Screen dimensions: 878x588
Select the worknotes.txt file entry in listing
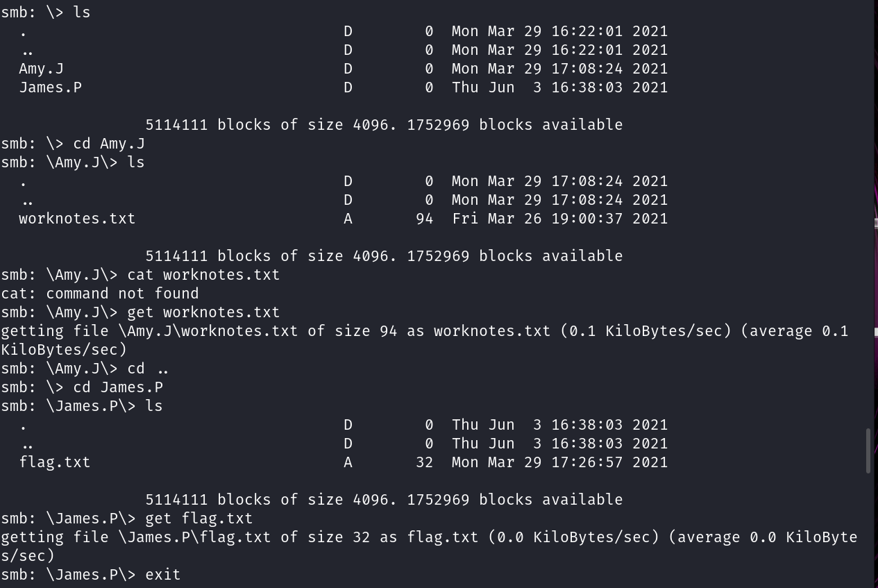(x=77, y=219)
